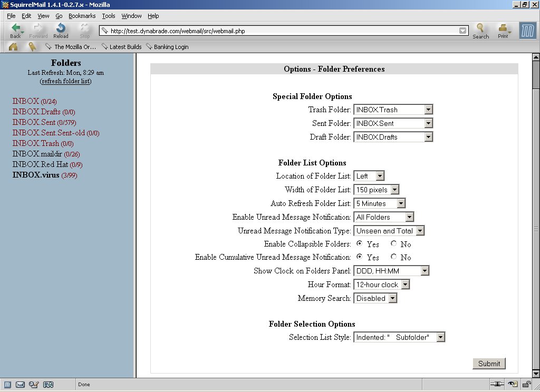Click the Print icon in toolbar

[503, 28]
